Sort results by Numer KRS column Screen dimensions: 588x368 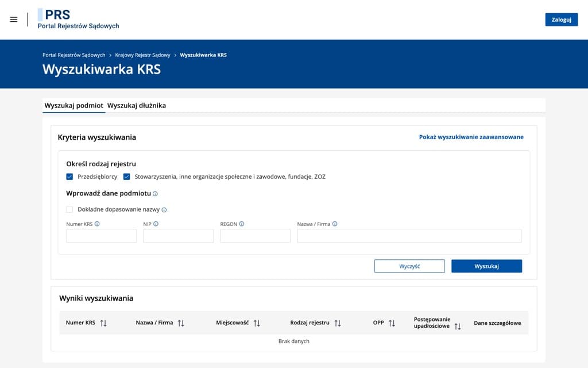click(103, 323)
